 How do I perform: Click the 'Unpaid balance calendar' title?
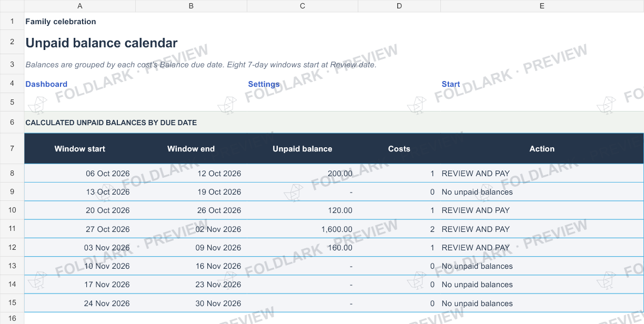[102, 43]
